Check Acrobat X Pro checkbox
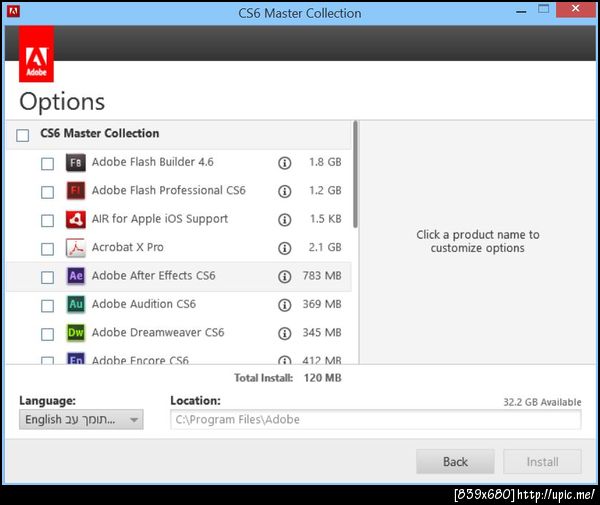This screenshot has height=505, width=600. (47, 249)
